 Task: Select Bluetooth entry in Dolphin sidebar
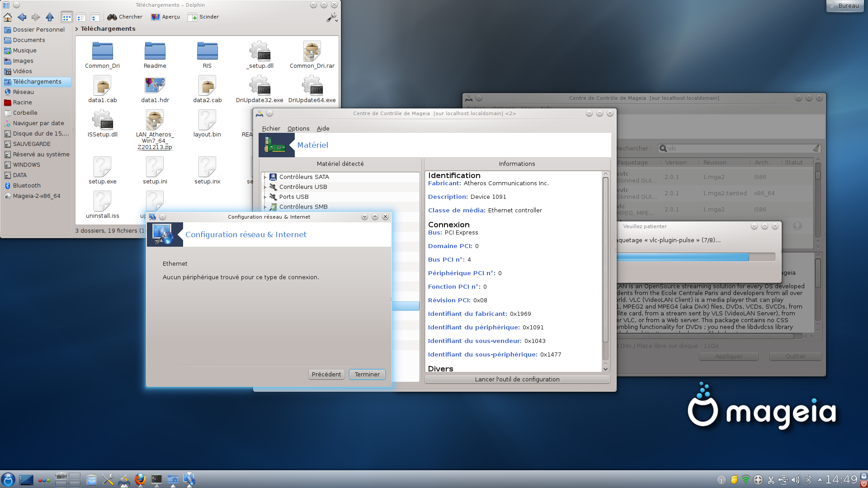coord(27,186)
